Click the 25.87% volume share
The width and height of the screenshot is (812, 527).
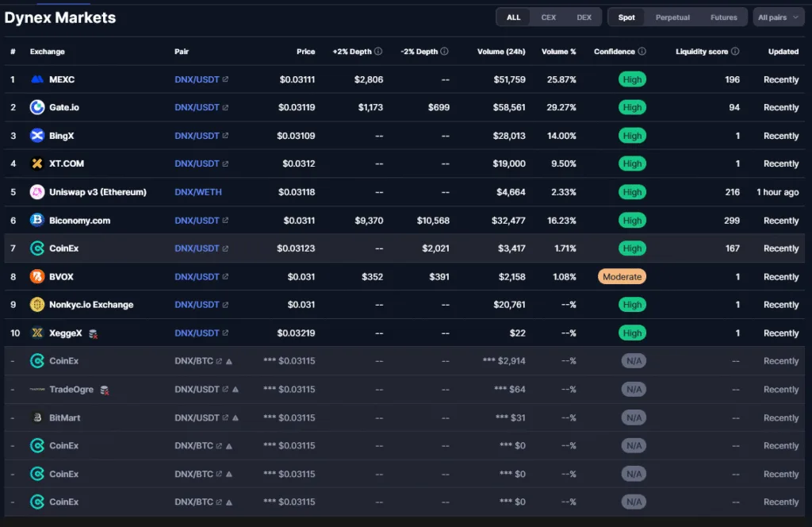coord(561,79)
